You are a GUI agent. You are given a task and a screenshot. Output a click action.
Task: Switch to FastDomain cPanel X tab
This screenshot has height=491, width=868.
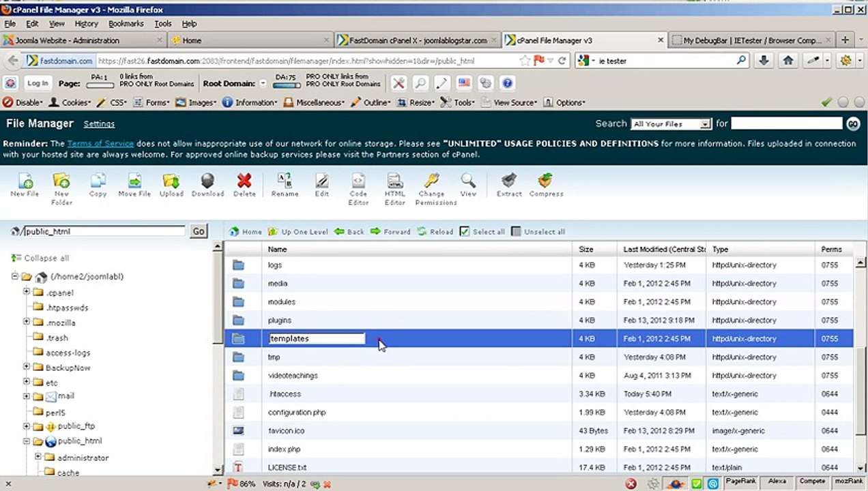tap(418, 40)
